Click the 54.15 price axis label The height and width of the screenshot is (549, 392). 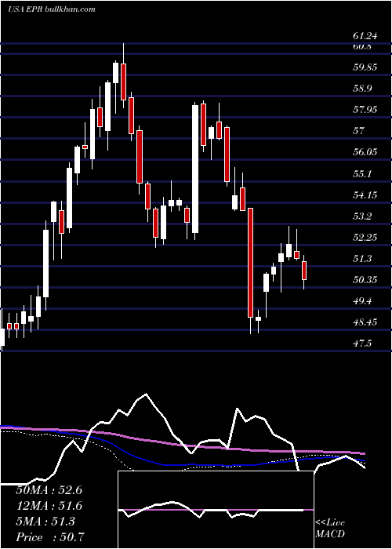click(365, 195)
